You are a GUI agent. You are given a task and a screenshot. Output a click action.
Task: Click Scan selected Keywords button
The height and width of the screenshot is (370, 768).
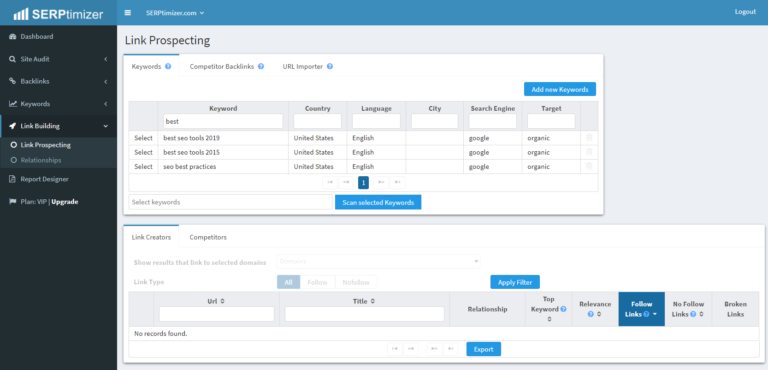pos(378,202)
